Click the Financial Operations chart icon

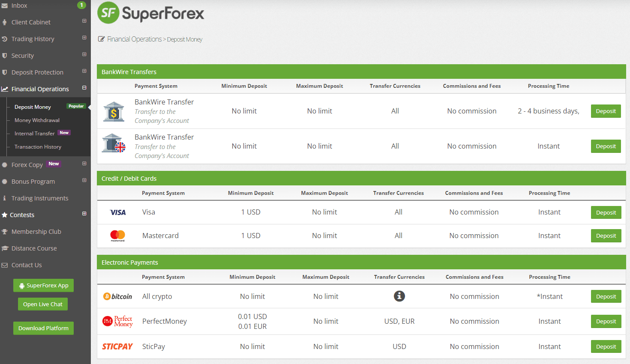tap(5, 89)
